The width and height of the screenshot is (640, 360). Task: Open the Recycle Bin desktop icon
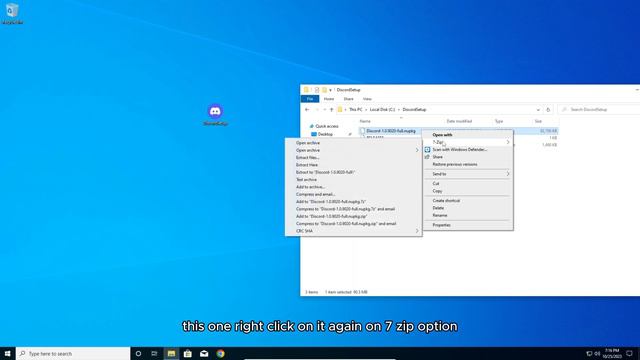pyautogui.click(x=12, y=13)
